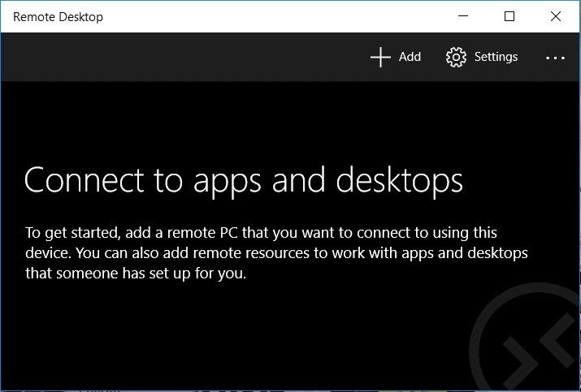Click "that someone has set up for you" text
Viewport: 581px width, 392px height.
click(135, 274)
